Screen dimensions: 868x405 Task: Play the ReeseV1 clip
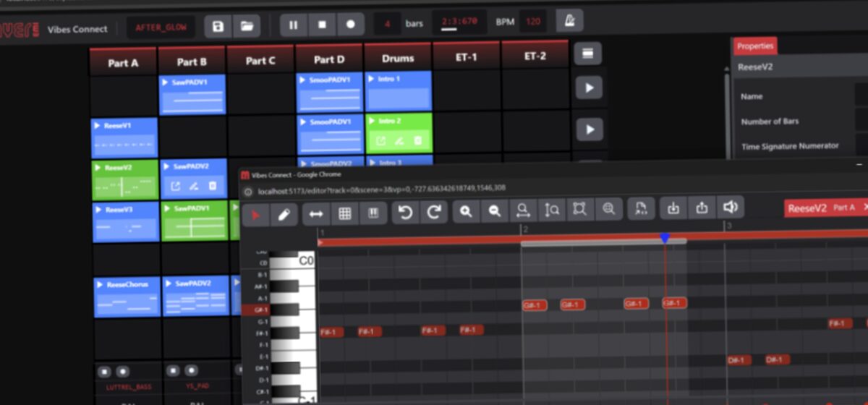pos(98,126)
